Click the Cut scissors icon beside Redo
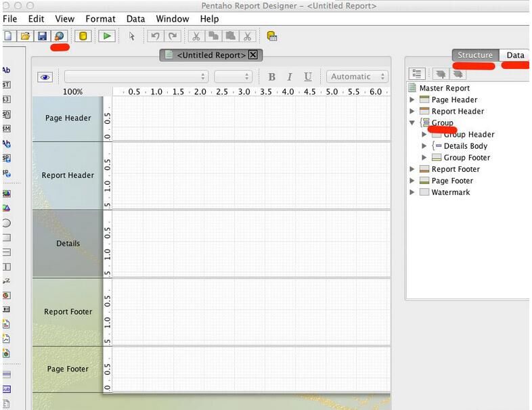532x410 pixels. [x=196, y=36]
